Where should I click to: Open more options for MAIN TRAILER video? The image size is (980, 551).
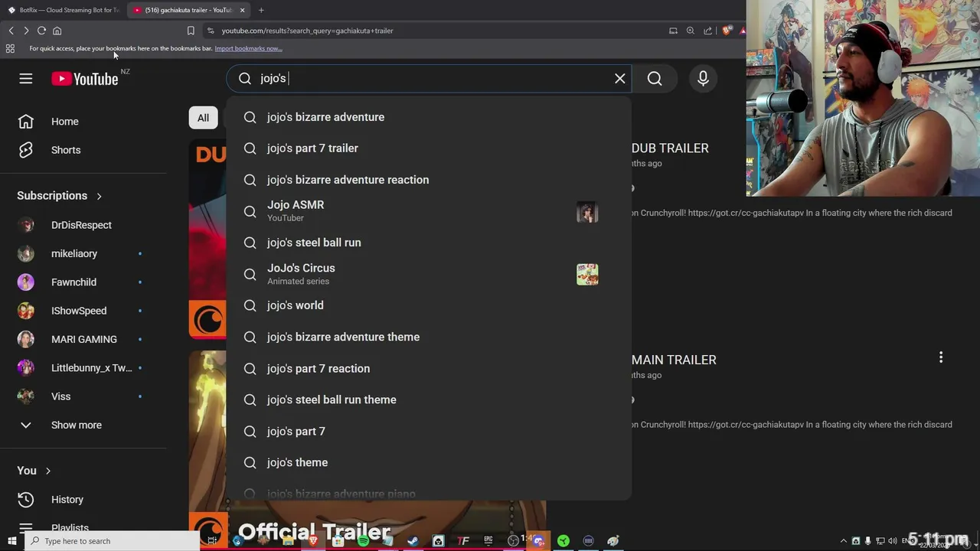pyautogui.click(x=941, y=357)
